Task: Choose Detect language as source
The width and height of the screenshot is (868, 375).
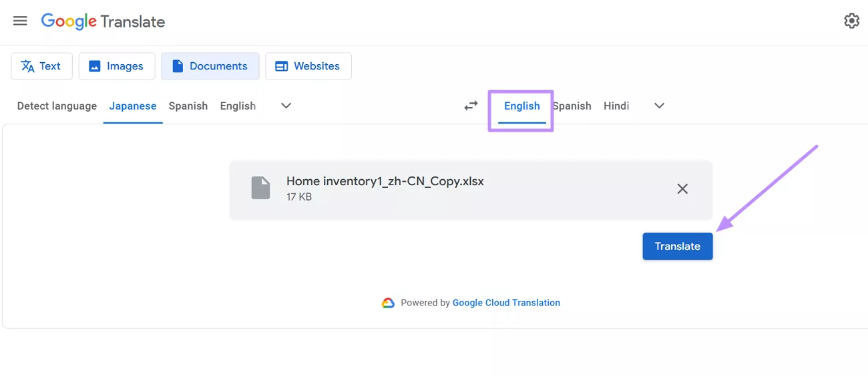Action: coord(57,106)
